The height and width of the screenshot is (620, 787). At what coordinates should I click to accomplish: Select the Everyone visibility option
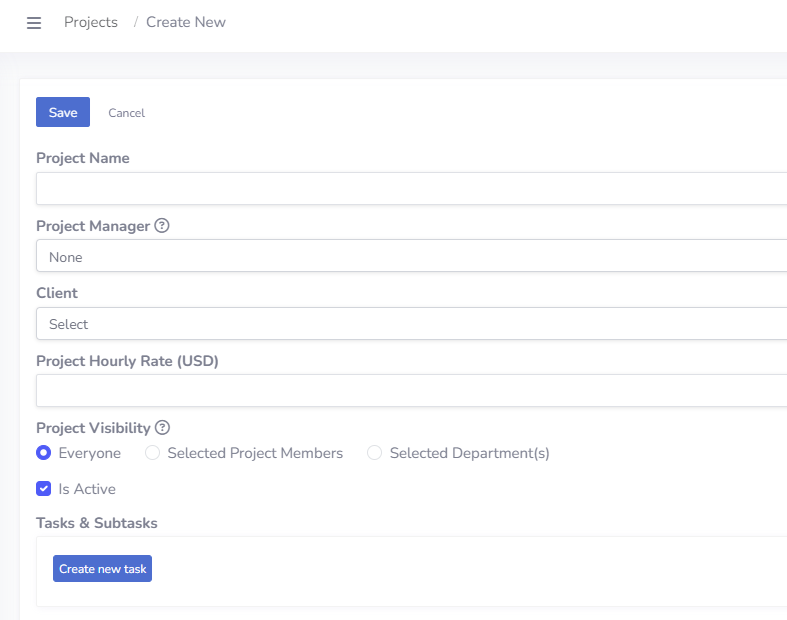click(x=44, y=453)
